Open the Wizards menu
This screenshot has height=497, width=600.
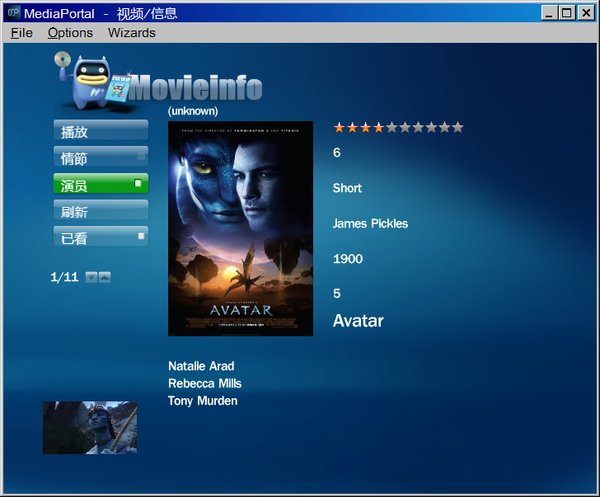132,33
